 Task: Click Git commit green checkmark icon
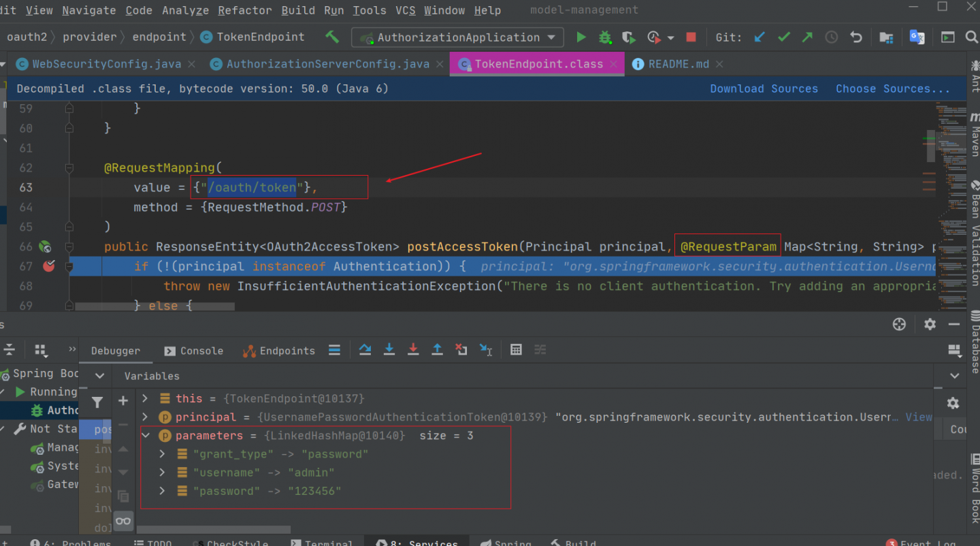point(783,37)
